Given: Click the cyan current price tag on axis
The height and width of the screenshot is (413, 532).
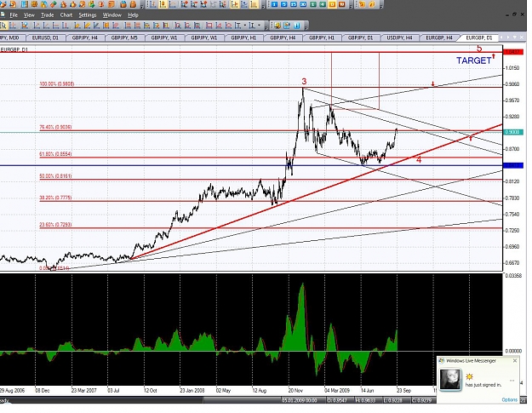Looking at the screenshot, I should (x=514, y=132).
